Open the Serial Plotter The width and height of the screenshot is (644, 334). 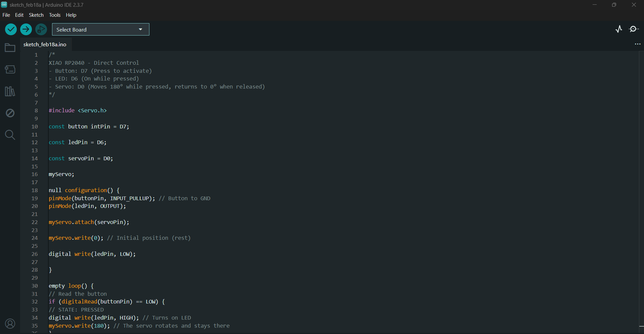pos(619,29)
